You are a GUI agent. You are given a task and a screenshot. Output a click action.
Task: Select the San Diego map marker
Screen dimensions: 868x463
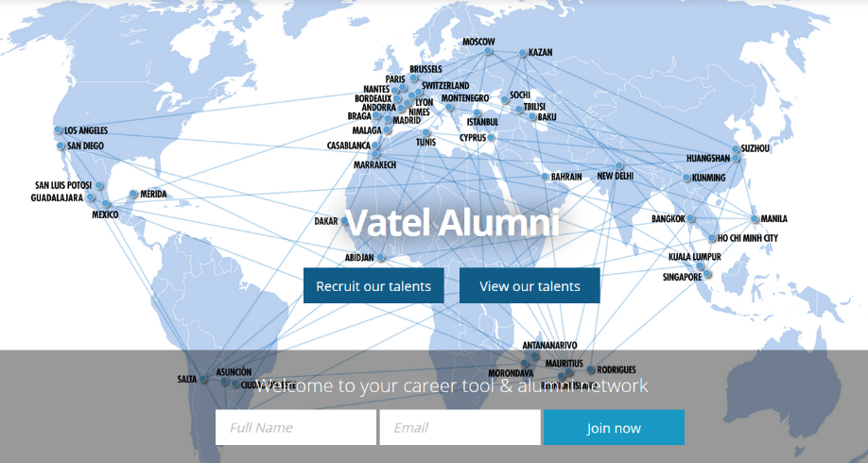click(61, 146)
